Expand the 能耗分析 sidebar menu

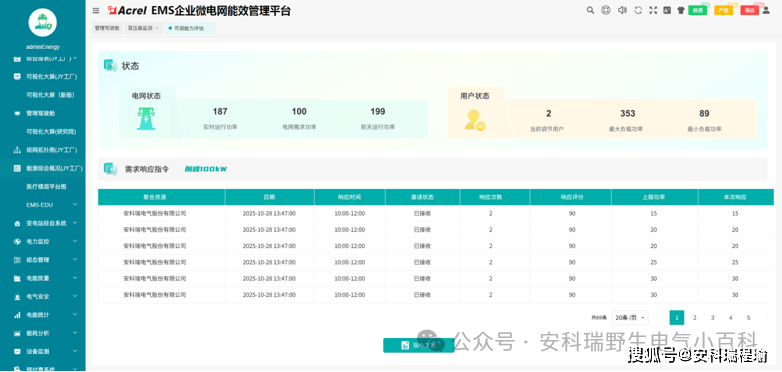(43, 333)
